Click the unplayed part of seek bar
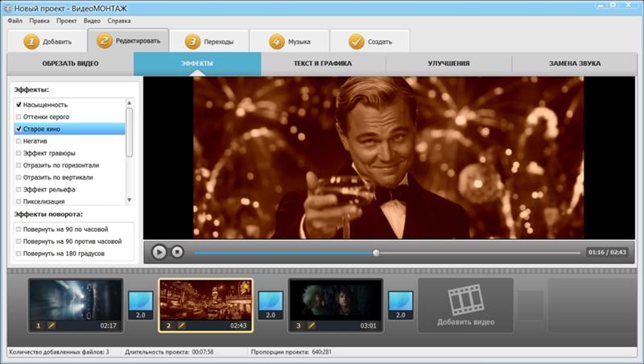Image resolution: width=644 pixels, height=364 pixels. pyautogui.click(x=480, y=253)
